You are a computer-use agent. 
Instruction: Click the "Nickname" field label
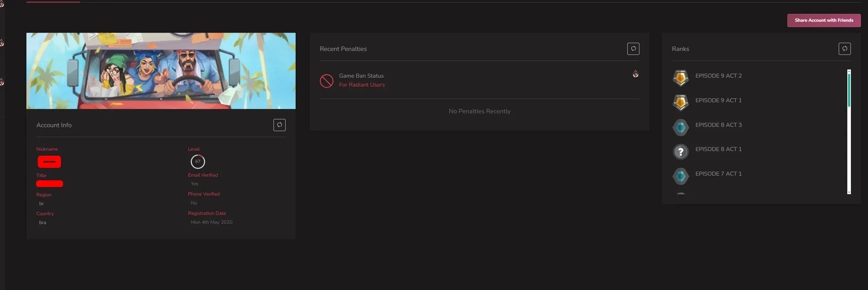(47, 149)
